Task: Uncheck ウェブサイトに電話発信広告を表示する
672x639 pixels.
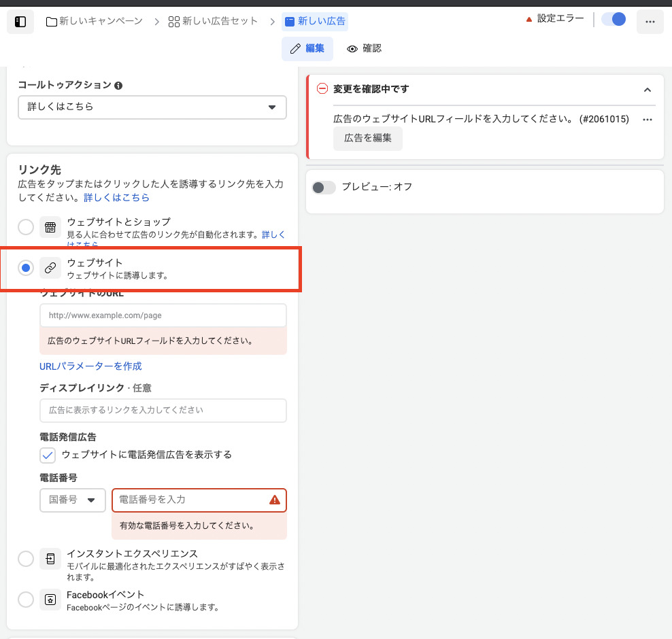Action: click(x=47, y=455)
